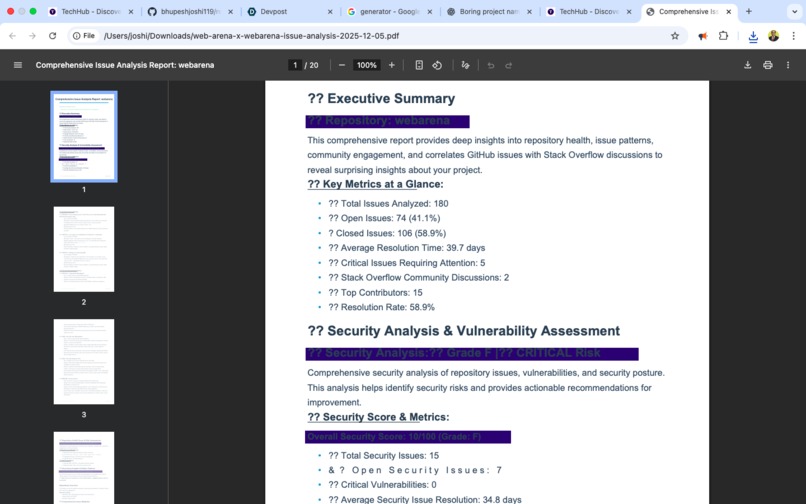
Task: Select page 1 thumbnail
Action: [84, 137]
